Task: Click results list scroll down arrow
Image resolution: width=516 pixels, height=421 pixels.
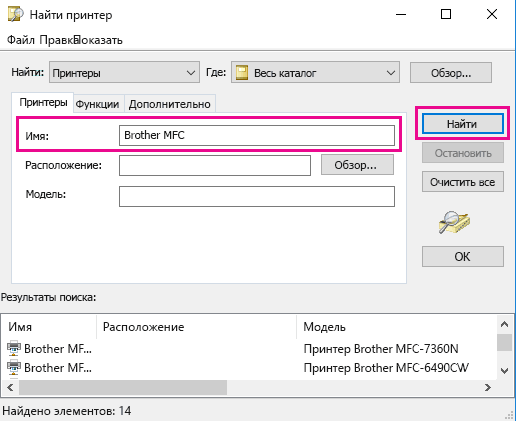Action: (x=505, y=370)
